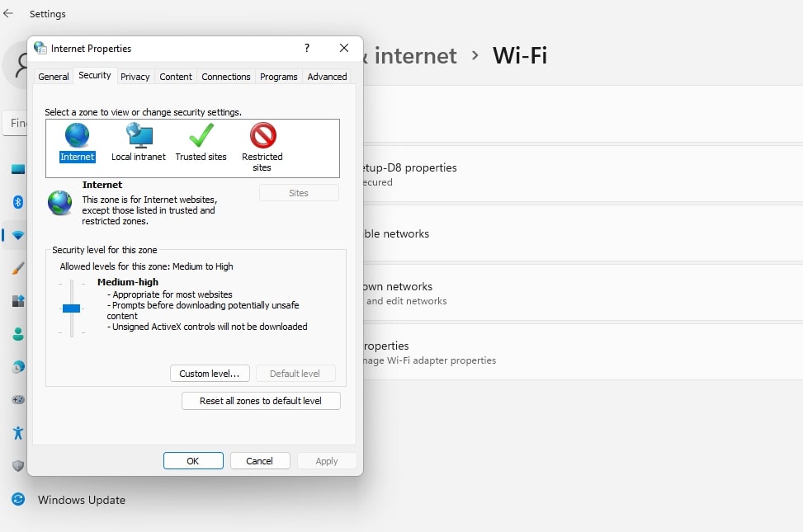Select the Local intranet zone icon
803x532 pixels.
pyautogui.click(x=139, y=136)
